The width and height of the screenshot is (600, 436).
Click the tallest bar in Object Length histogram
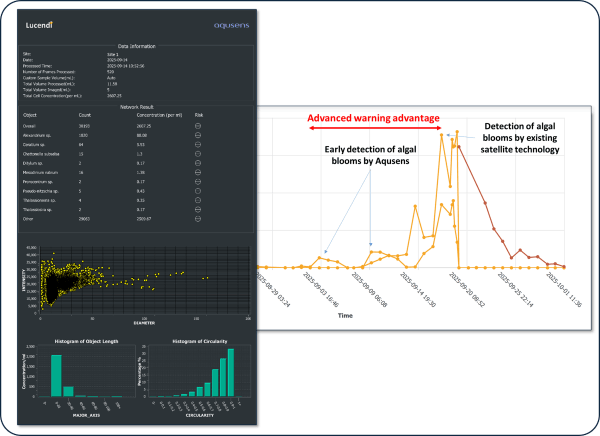pyautogui.click(x=56, y=375)
